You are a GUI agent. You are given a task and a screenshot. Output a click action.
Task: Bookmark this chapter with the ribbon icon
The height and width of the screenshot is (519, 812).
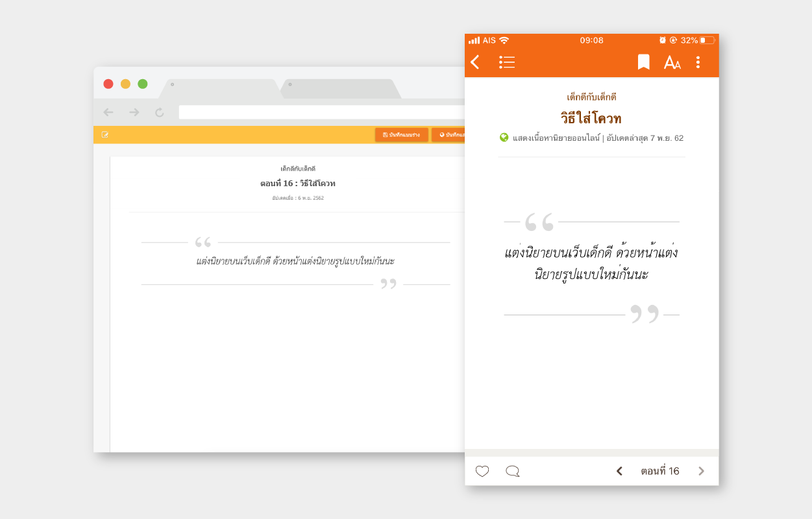point(643,62)
